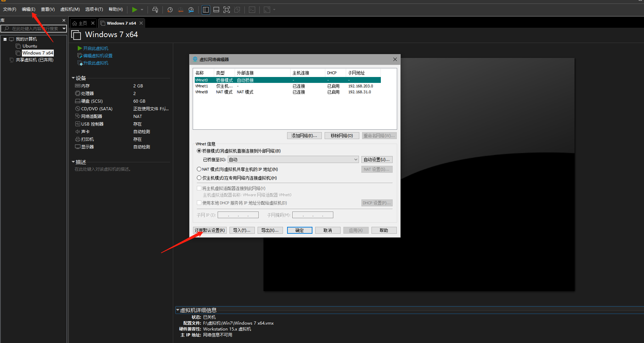Select the 仅主机模式 radio button
Viewport: 644px width, 343px height.
click(x=199, y=178)
